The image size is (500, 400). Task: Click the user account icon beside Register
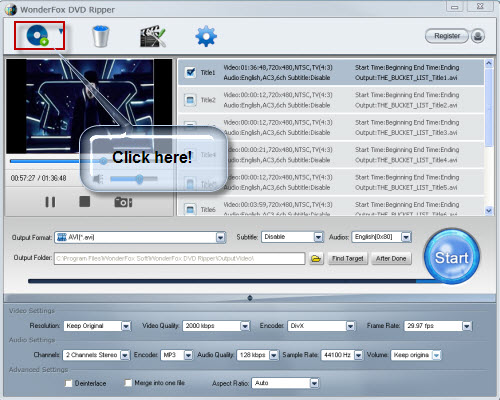point(478,36)
